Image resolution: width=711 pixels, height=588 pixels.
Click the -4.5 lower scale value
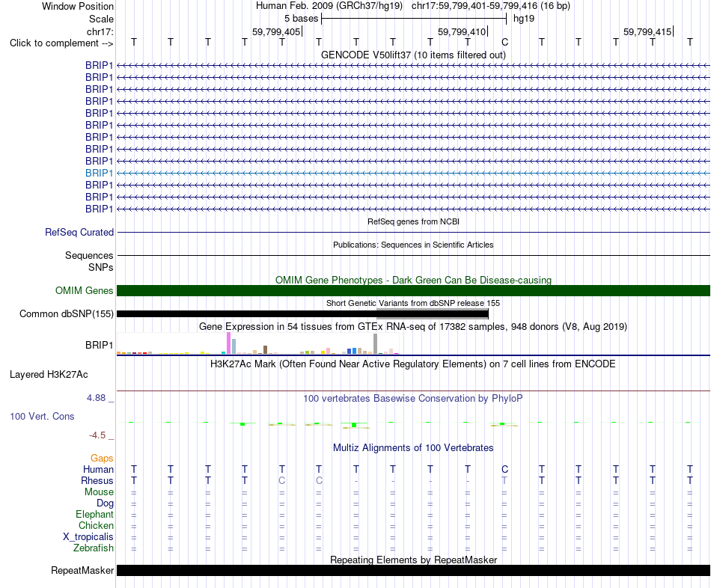point(97,435)
